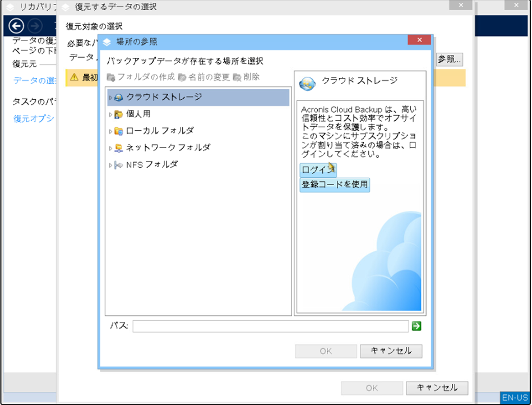Click the Local Folder (ローカル フォルダ) icon
532x405 pixels.
coord(118,131)
